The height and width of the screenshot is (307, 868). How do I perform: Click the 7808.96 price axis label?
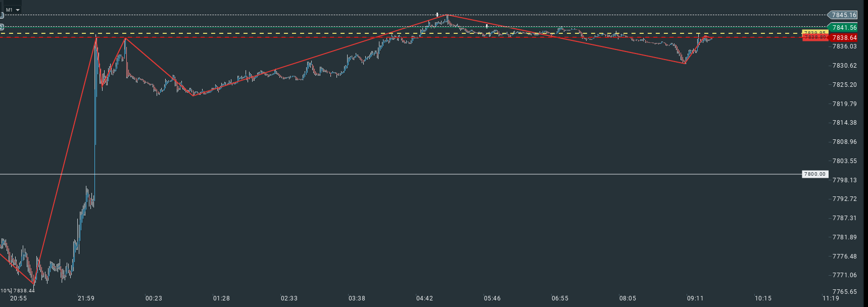tap(844, 142)
